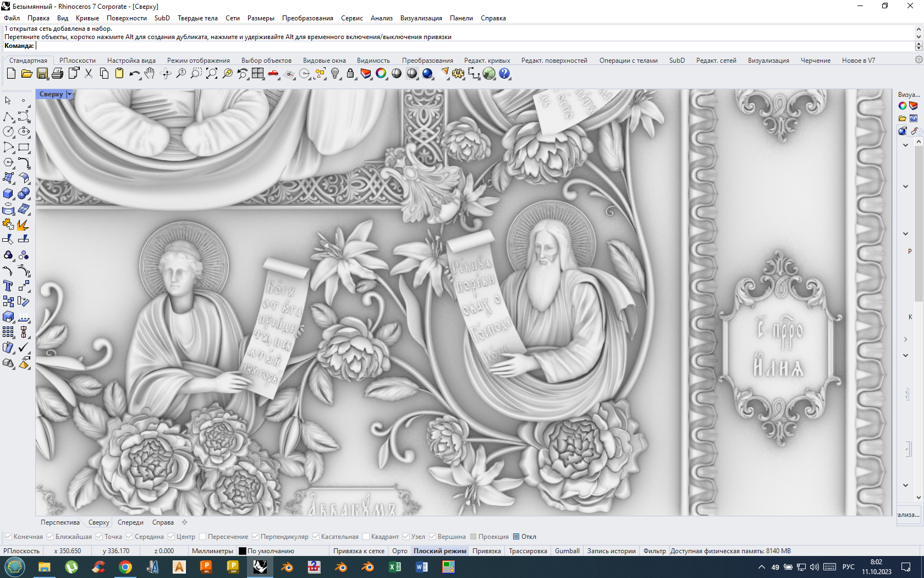
Task: Select the Polyline tool in sidebar
Action: [x=8, y=116]
